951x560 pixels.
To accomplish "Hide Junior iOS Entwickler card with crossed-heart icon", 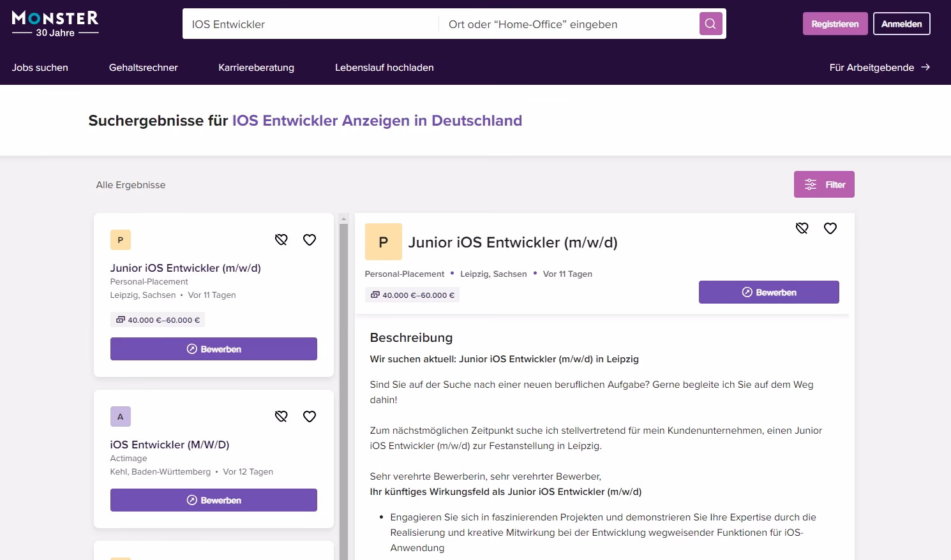I will point(281,240).
